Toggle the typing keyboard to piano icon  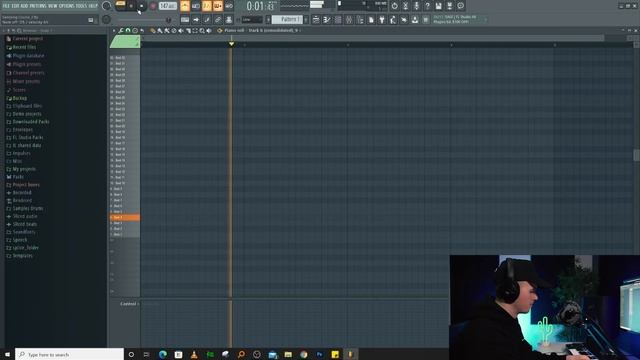coord(185,20)
